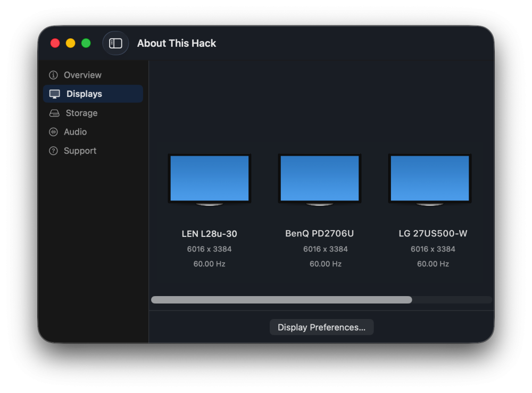The height and width of the screenshot is (393, 532).
Task: Click the green full-screen window button
Action: (86, 43)
